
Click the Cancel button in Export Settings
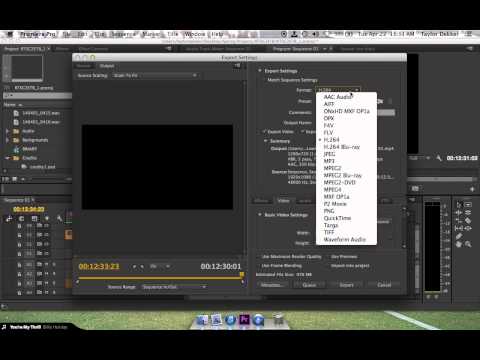point(384,285)
